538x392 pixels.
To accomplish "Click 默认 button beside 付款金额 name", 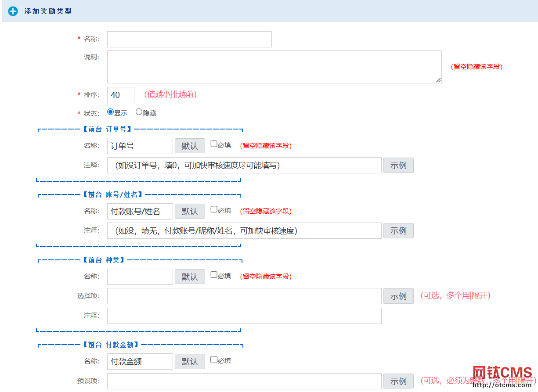I will pos(190,361).
